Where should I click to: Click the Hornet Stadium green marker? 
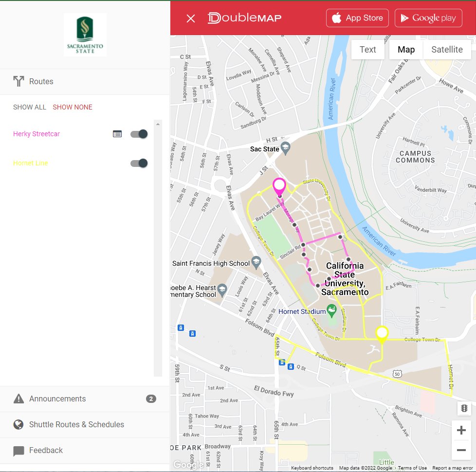tap(331, 310)
